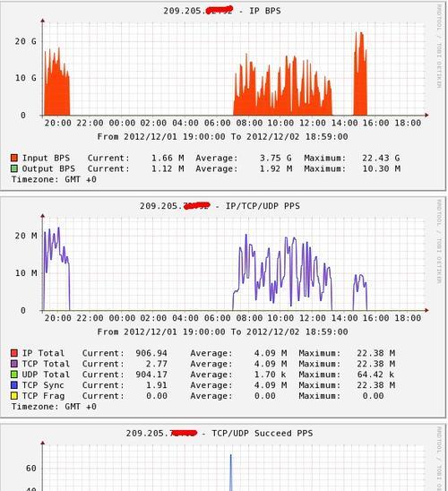The height and width of the screenshot is (491, 448).
Task: Click the '20 M' axis label on PPS graph
Action: pos(26,236)
